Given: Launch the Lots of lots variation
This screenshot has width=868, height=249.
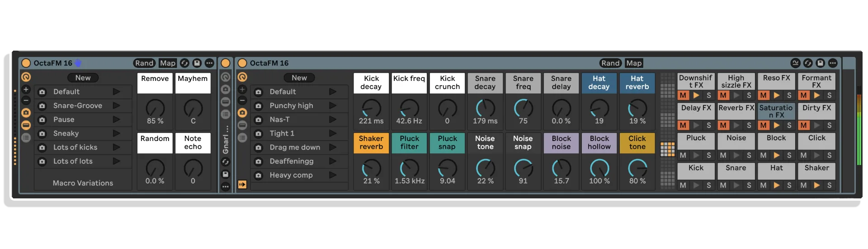Looking at the screenshot, I should coord(116,161).
